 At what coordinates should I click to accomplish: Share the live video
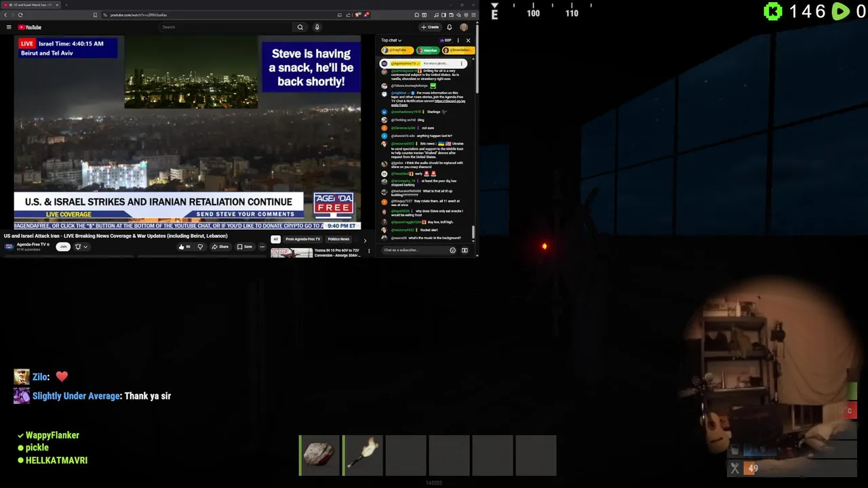coord(220,247)
